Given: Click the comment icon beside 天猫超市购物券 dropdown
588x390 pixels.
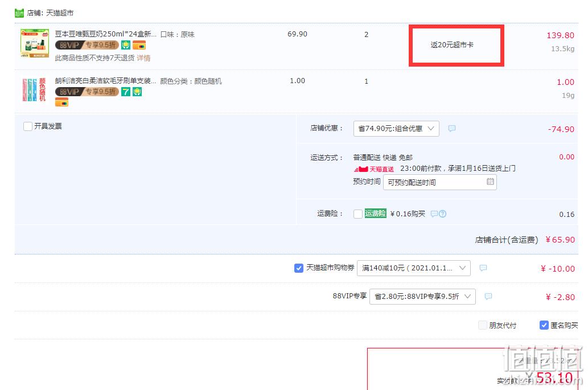Looking at the screenshot, I should pos(483,268).
